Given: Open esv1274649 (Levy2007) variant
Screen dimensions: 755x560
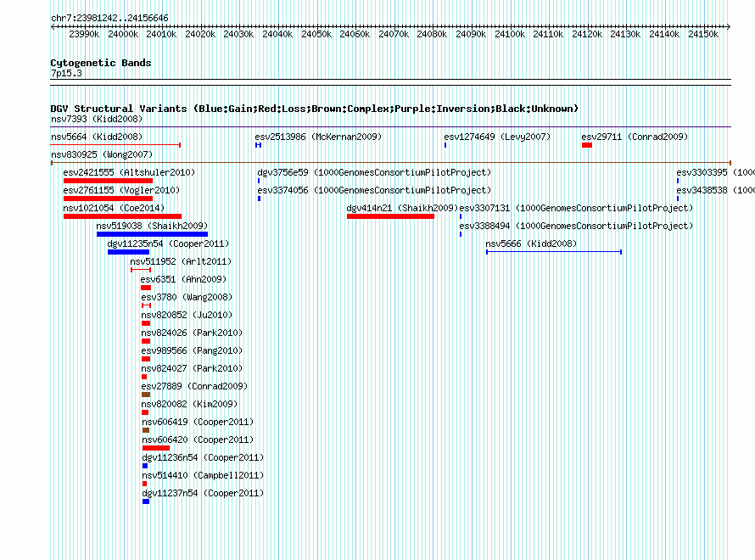Looking at the screenshot, I should (497, 137).
